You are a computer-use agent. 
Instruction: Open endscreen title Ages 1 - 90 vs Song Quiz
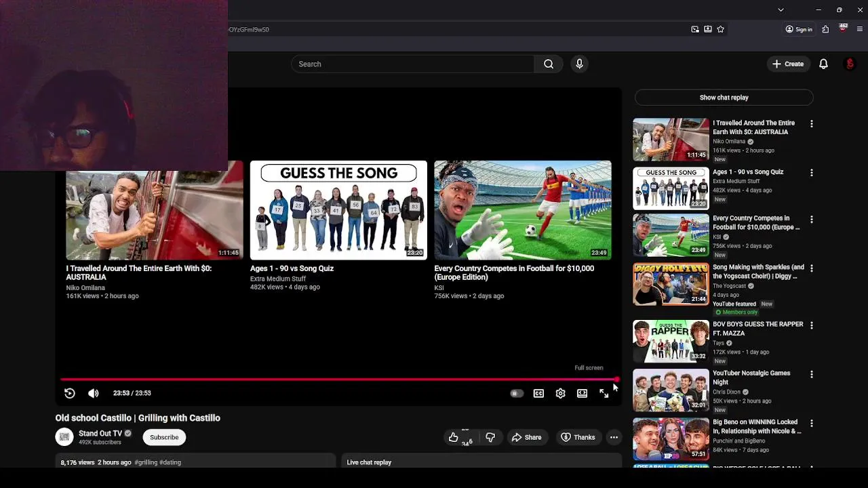click(292, 268)
